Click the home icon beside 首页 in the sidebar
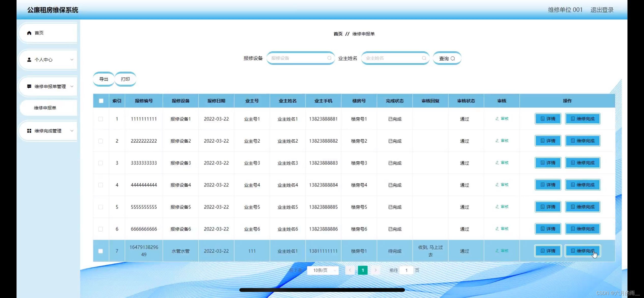The height and width of the screenshot is (298, 644). click(29, 33)
